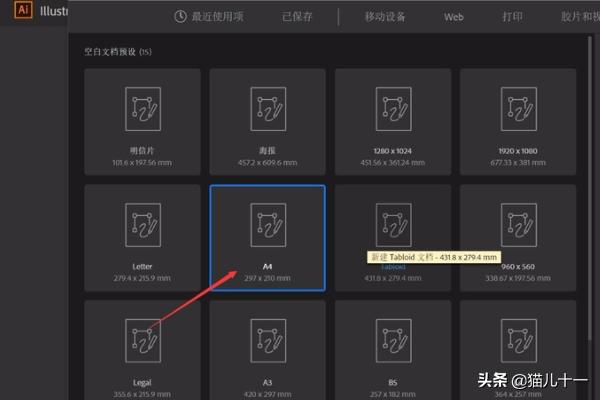Switch to the 打印 print tab
Screen dimensions: 600x400
coord(512,16)
